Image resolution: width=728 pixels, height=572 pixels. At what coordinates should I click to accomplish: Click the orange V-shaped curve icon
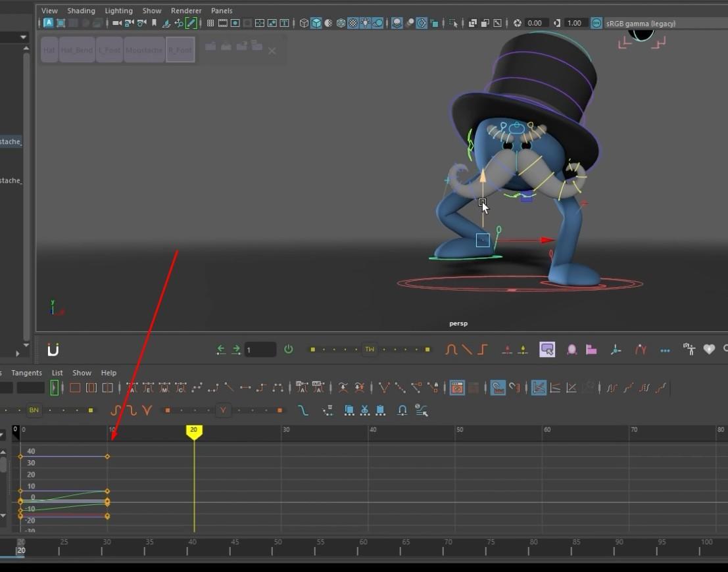[147, 410]
